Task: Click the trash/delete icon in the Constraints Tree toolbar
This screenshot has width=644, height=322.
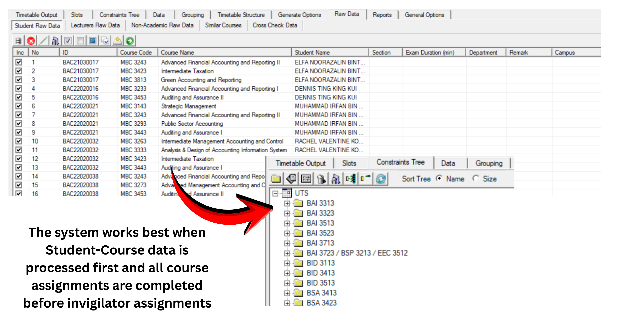Action: click(x=321, y=179)
